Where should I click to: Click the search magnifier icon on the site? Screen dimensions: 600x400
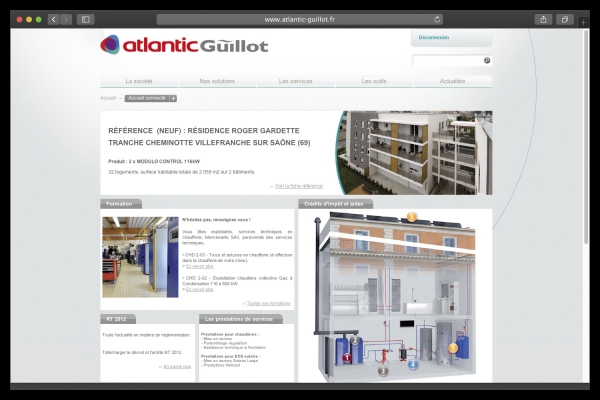[x=487, y=60]
